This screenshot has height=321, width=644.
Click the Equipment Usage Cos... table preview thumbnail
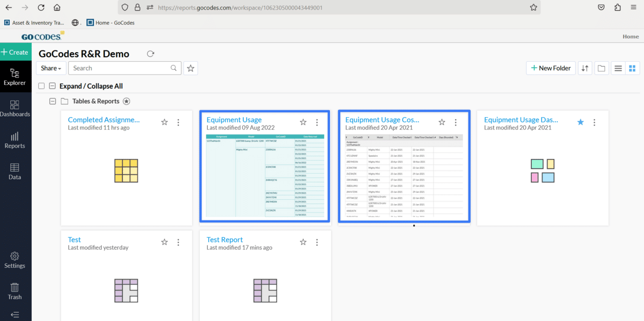(x=404, y=176)
